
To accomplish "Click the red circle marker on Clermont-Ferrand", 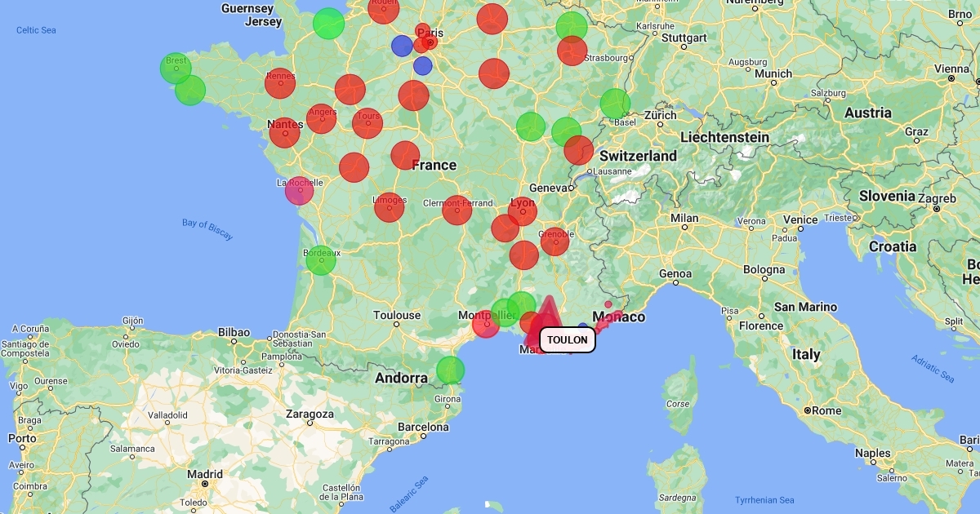I will point(457,210).
